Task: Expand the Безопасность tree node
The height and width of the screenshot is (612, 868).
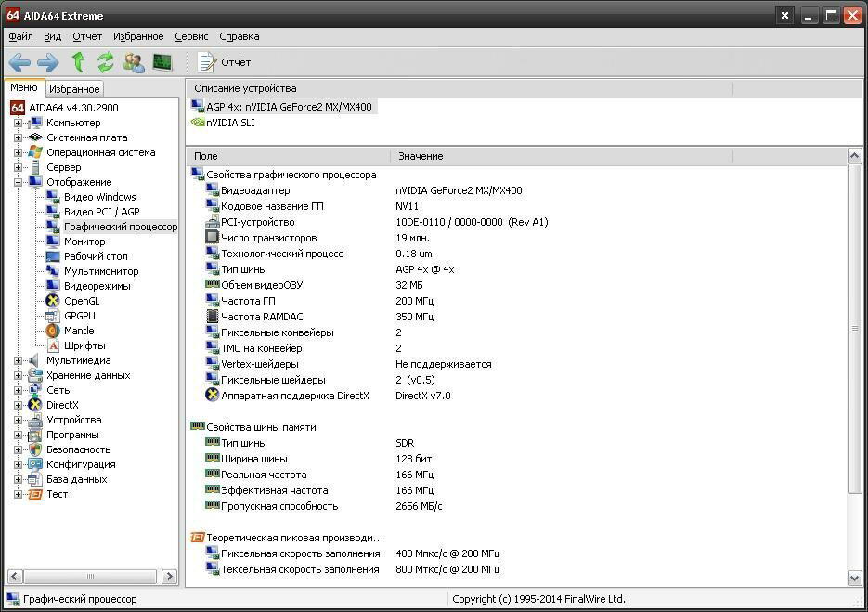Action: (18, 449)
